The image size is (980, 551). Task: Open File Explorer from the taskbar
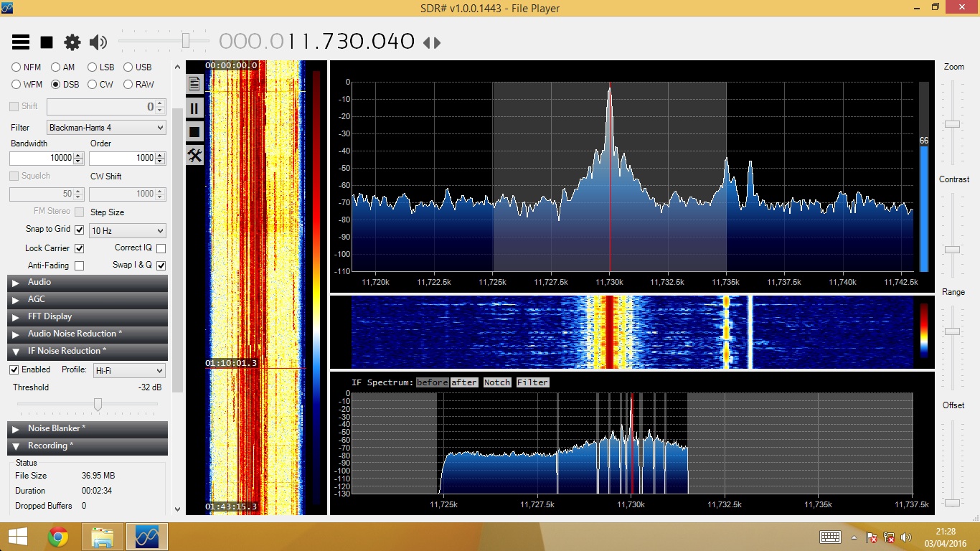103,537
